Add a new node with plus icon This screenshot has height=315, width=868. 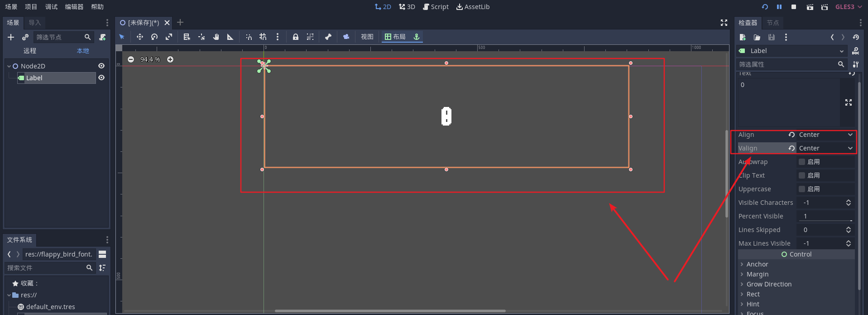point(11,37)
